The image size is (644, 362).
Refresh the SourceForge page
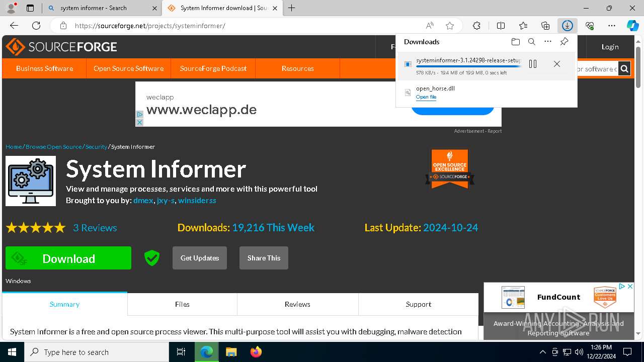tap(36, 26)
